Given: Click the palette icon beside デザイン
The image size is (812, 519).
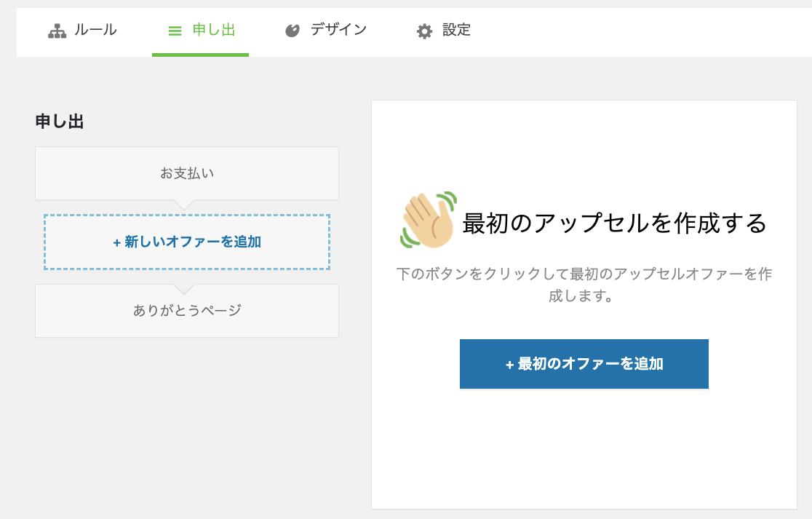Looking at the screenshot, I should point(292,31).
